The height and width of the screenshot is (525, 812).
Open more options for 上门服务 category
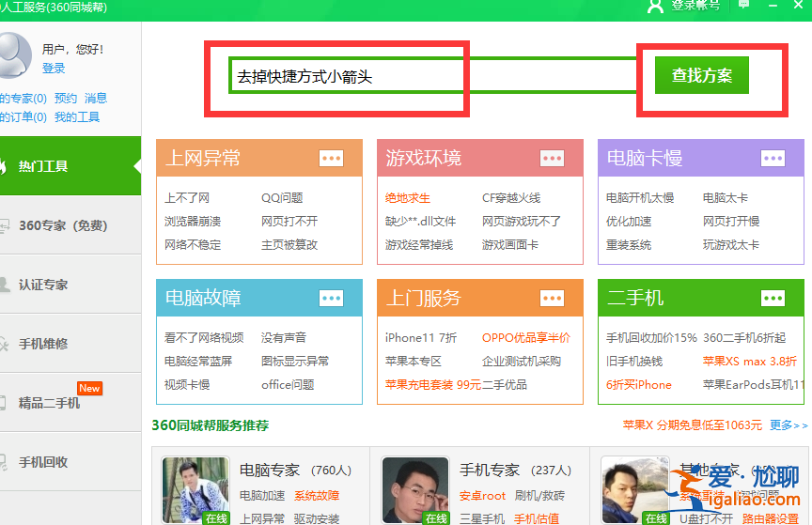click(x=552, y=298)
